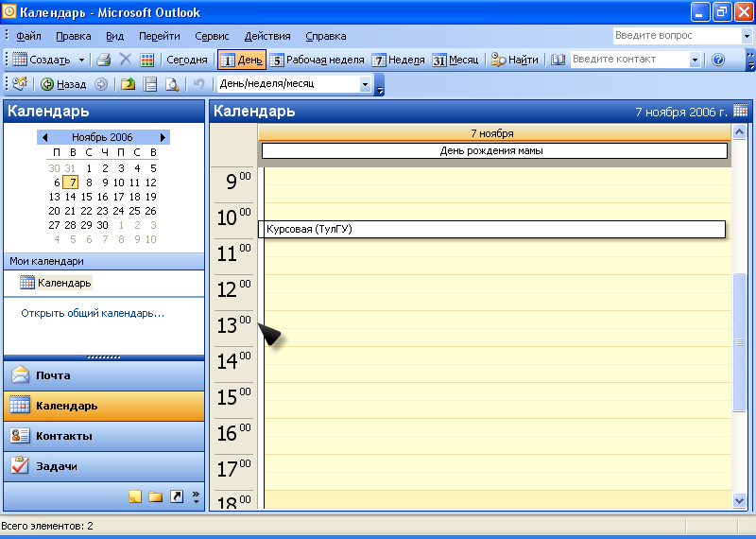Viewport: 756px width, 539px height.
Task: Expand lower toolbar options arrow
Action: [380, 85]
